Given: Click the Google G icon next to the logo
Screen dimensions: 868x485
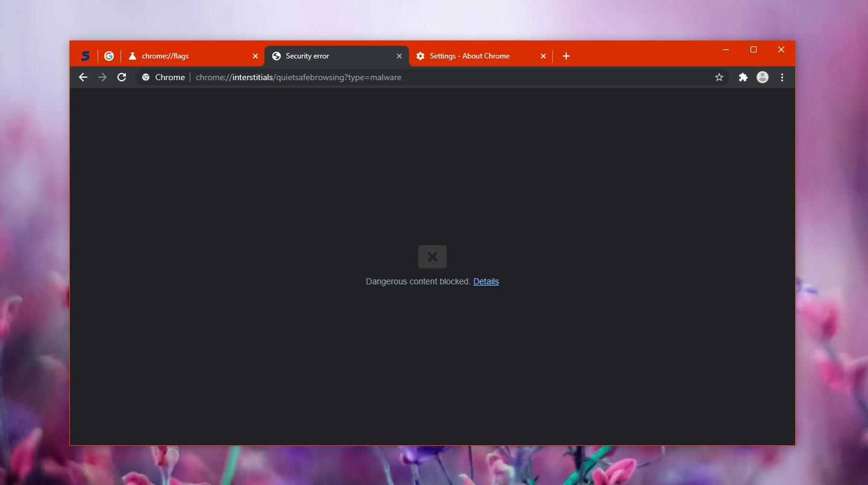Looking at the screenshot, I should (108, 55).
